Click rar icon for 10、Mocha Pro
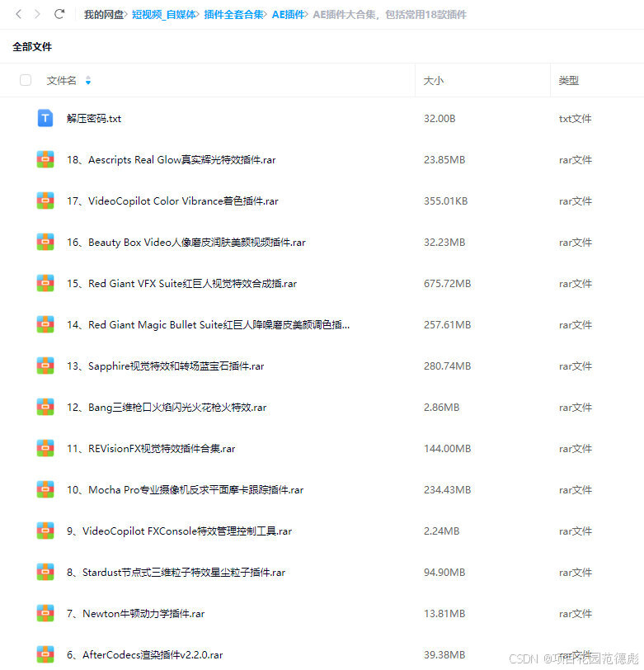The image size is (644, 670). 45,489
